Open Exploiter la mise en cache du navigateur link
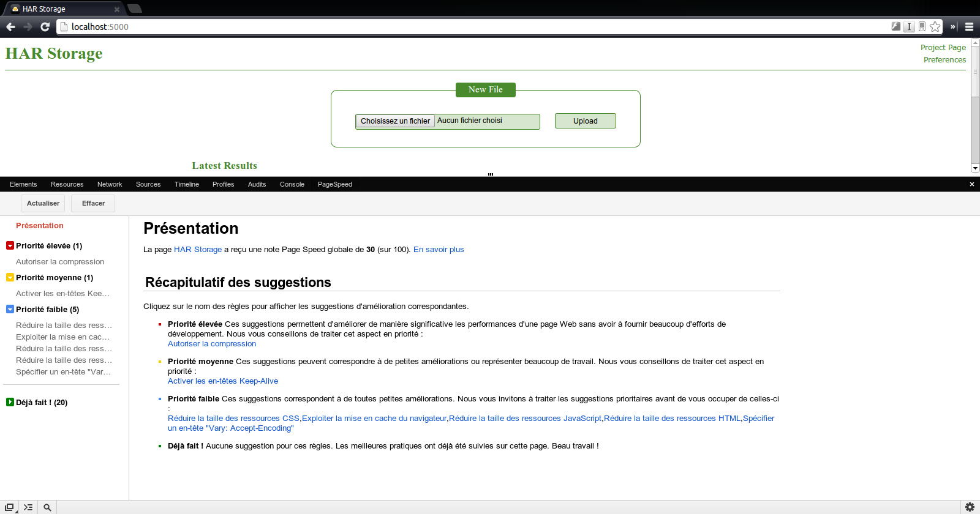Viewport: 980px width, 514px height. (374, 418)
